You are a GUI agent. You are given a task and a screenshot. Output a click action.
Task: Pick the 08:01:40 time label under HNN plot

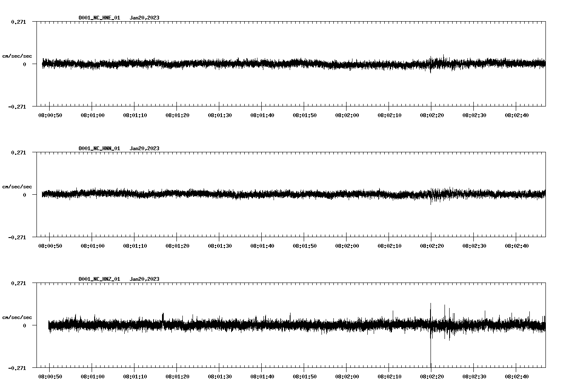click(262, 246)
